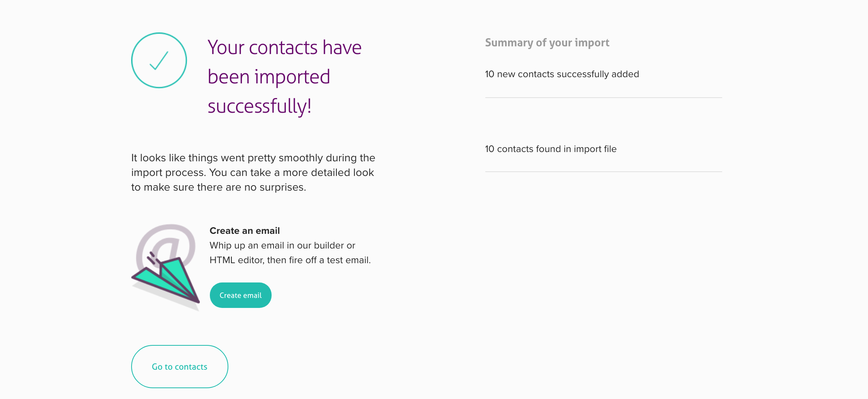
Task: Click the "Whip up an email" description line
Action: (282, 245)
